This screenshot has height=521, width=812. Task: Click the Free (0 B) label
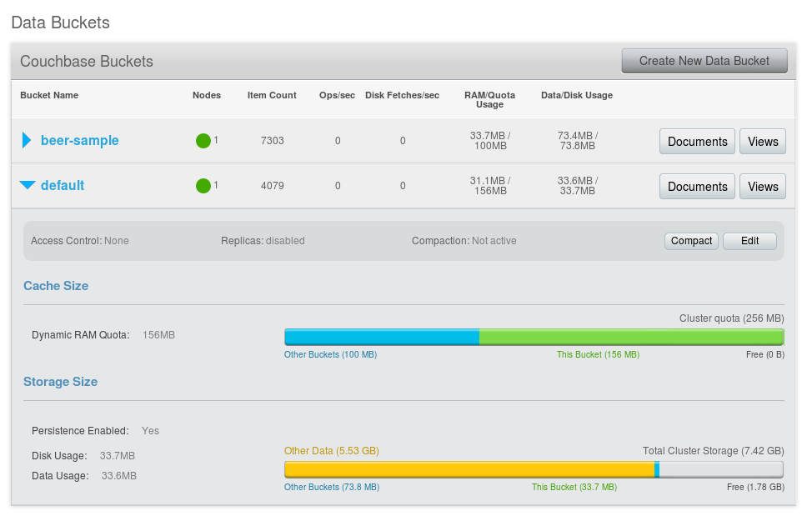click(x=765, y=355)
